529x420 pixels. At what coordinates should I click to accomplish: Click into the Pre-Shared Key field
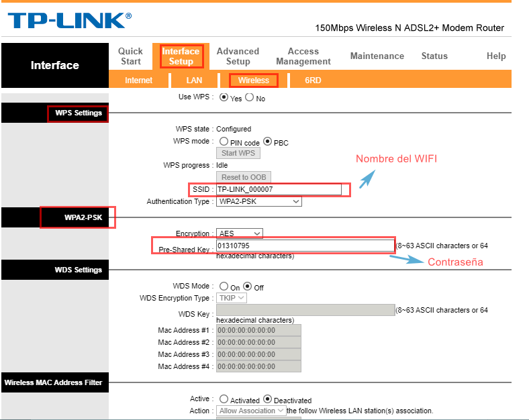point(305,246)
